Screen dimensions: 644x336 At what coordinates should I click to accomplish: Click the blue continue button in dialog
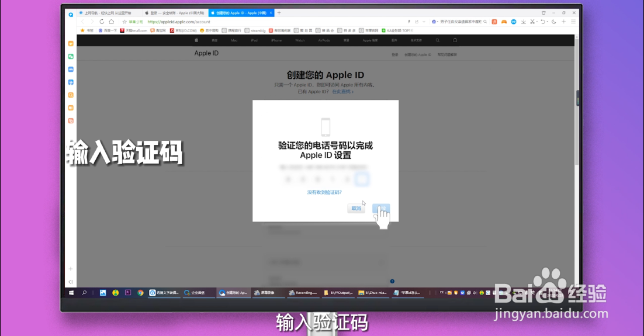381,208
